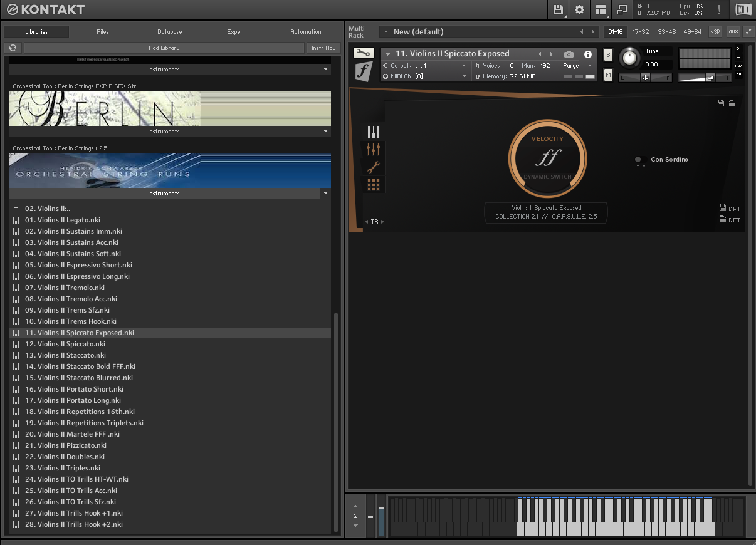Image resolution: width=756 pixels, height=545 pixels.
Task: Click the Velocity Dynamic Switch dial
Action: click(x=547, y=157)
